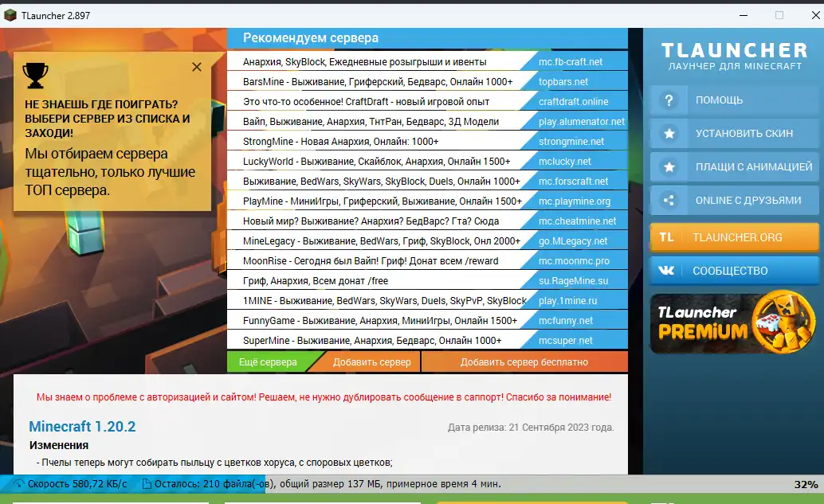
Task: Open ПЛАЩИ С АНИМАЦИЕЙ
Action: (x=734, y=167)
